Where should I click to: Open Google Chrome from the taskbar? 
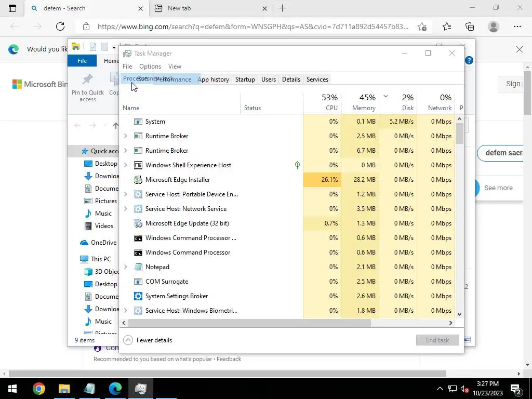[38, 389]
